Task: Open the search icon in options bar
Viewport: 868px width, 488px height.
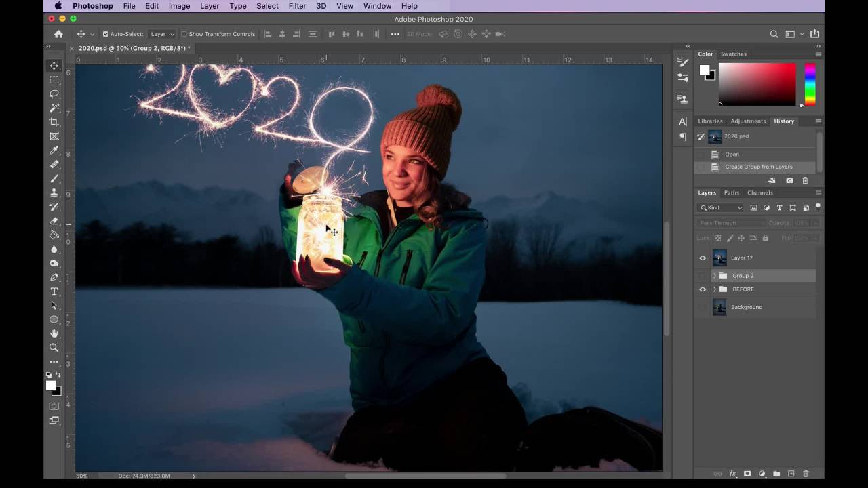Action: tap(774, 34)
